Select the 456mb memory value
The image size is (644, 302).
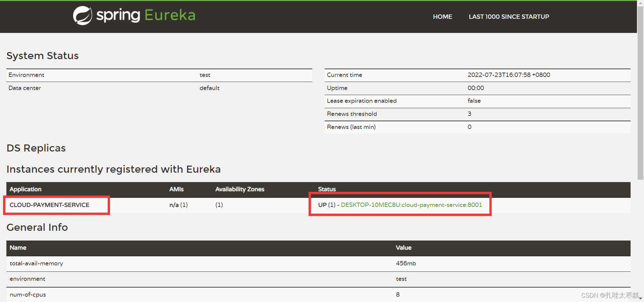point(406,264)
